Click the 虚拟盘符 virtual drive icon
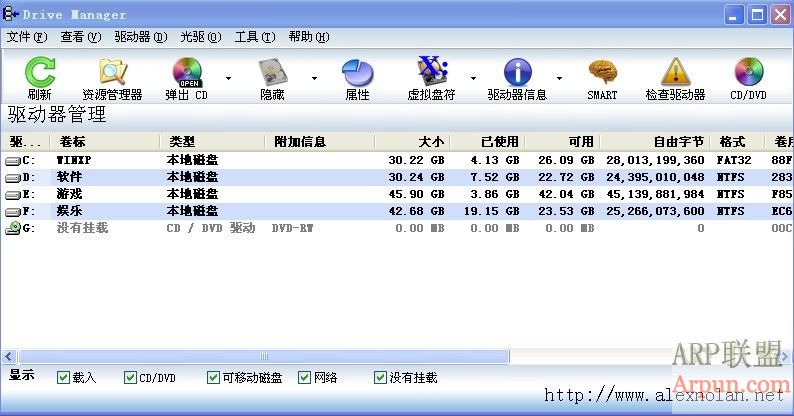Image resolution: width=794 pixels, height=416 pixels. 432,71
